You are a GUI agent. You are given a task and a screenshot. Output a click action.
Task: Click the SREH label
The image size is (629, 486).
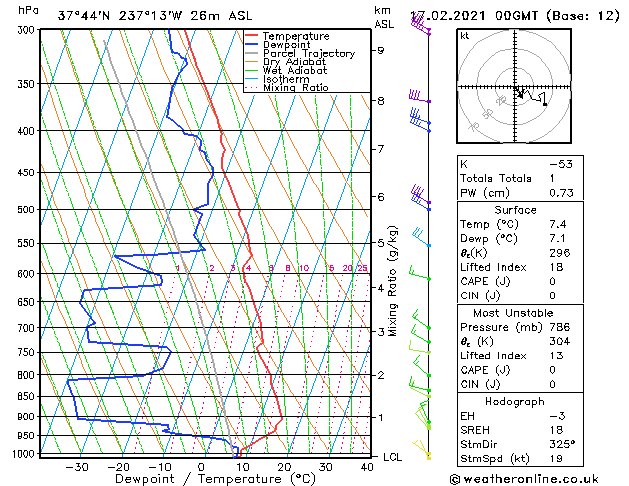tap(475, 430)
